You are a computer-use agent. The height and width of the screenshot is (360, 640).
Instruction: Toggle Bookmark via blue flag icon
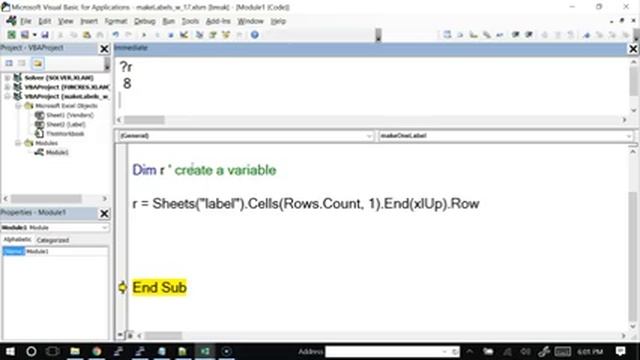click(587, 35)
